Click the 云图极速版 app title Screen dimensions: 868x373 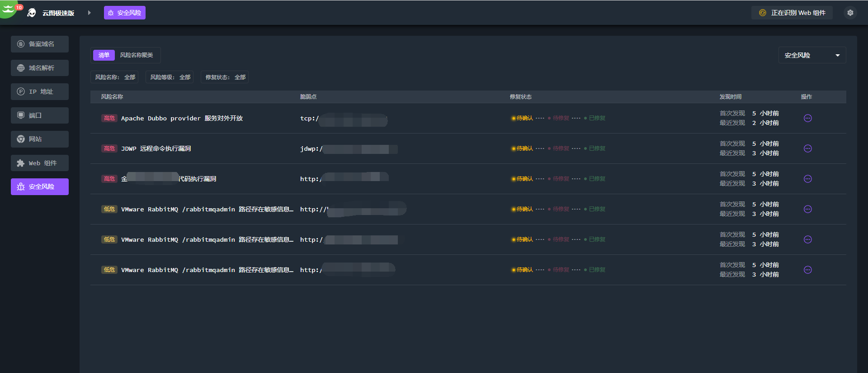(x=58, y=13)
